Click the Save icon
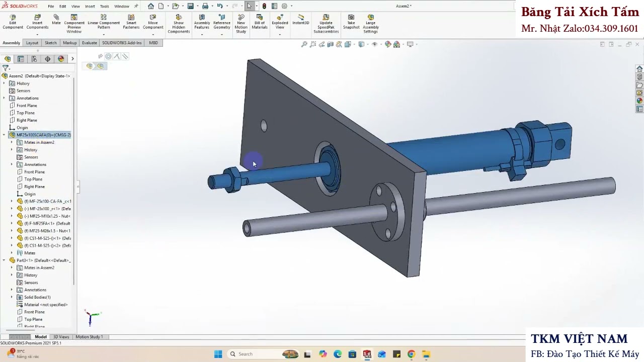 (x=190, y=6)
